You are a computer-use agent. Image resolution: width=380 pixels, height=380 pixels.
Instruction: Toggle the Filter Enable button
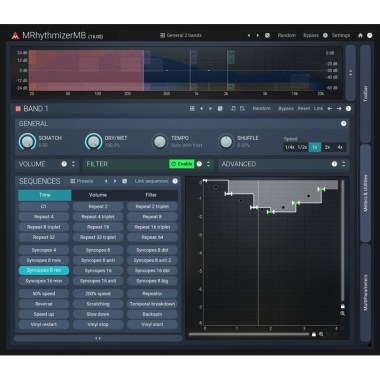(182, 164)
